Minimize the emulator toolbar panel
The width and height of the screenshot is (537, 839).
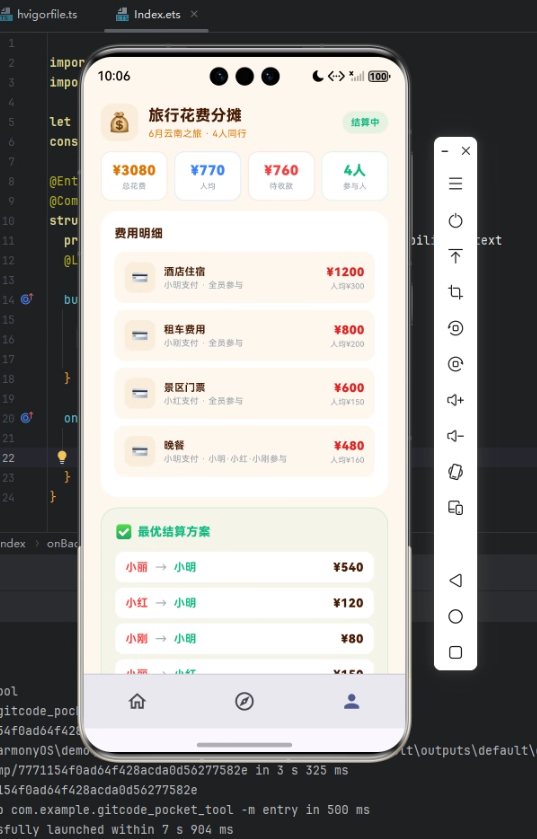pyautogui.click(x=444, y=151)
